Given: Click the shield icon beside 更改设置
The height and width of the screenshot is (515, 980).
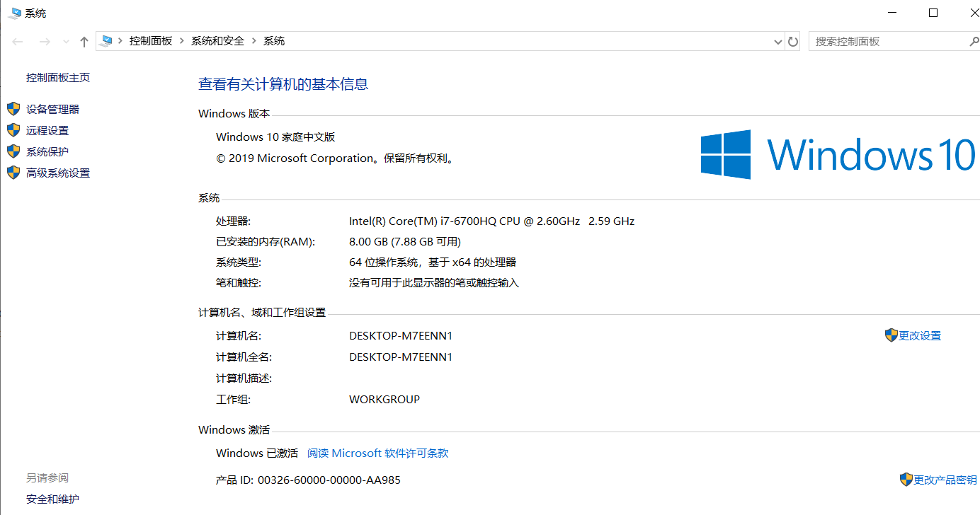Looking at the screenshot, I should [x=891, y=335].
